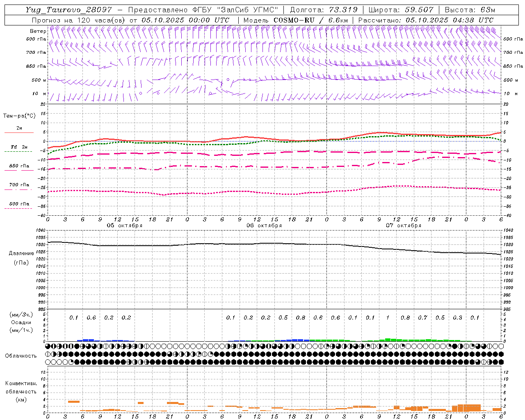Click the Осадки precipitation panel label
525x420 pixels.
21,322
